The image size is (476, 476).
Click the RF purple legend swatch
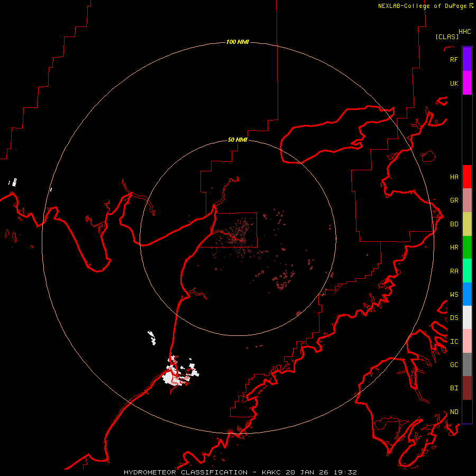tap(467, 59)
